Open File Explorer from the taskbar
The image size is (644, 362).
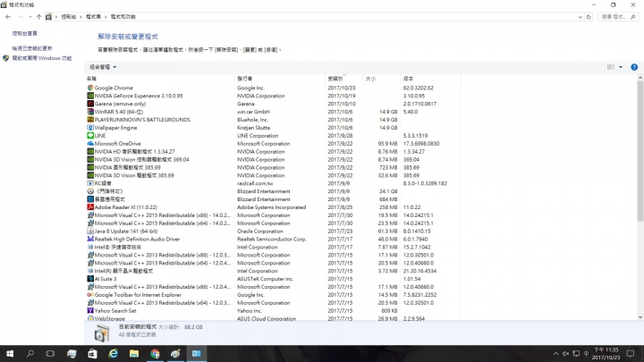pyautogui.click(x=134, y=353)
